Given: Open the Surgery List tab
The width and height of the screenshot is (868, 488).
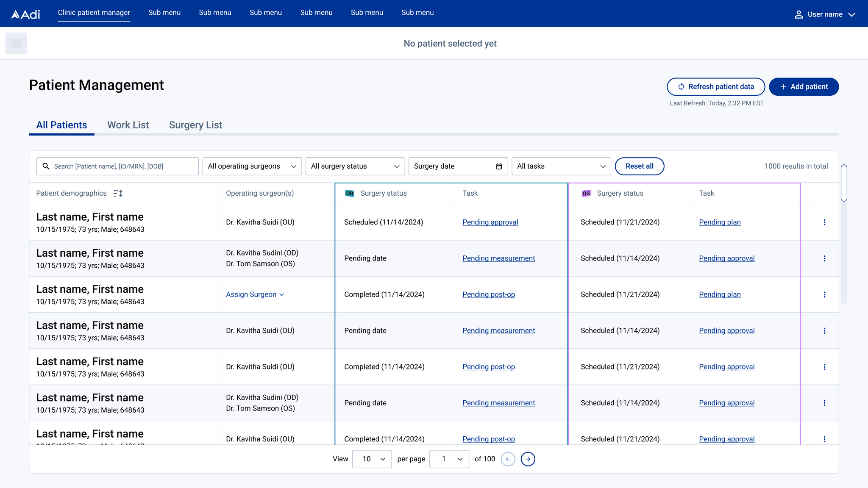Looking at the screenshot, I should [x=195, y=125].
